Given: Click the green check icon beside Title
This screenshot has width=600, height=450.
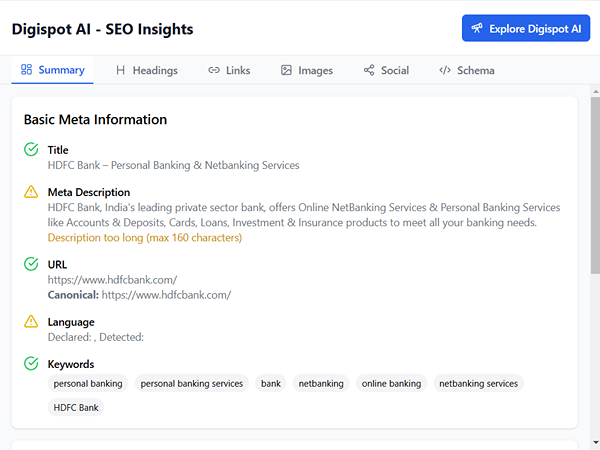Looking at the screenshot, I should tap(31, 149).
